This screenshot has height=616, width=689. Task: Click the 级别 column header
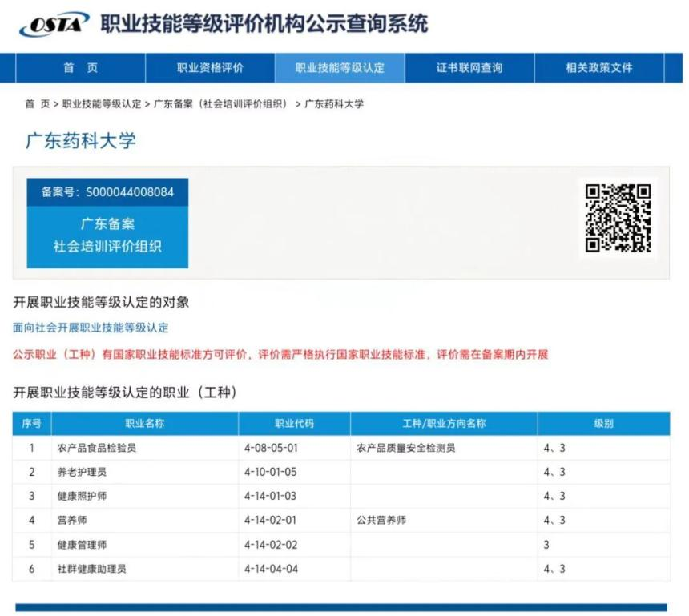603,423
